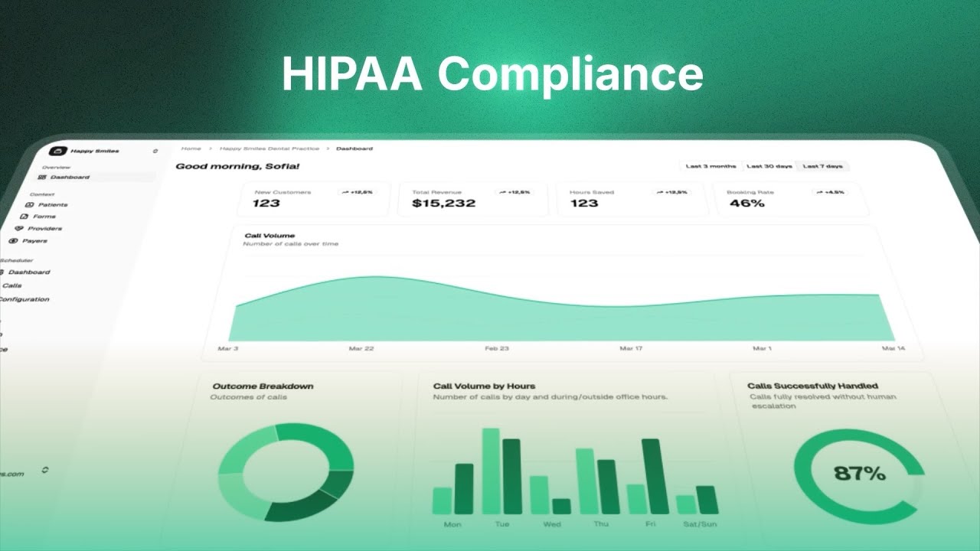Click Happy Smiles Dental Practice breadcrumb
Screen dimensions: 980x551
269,148
